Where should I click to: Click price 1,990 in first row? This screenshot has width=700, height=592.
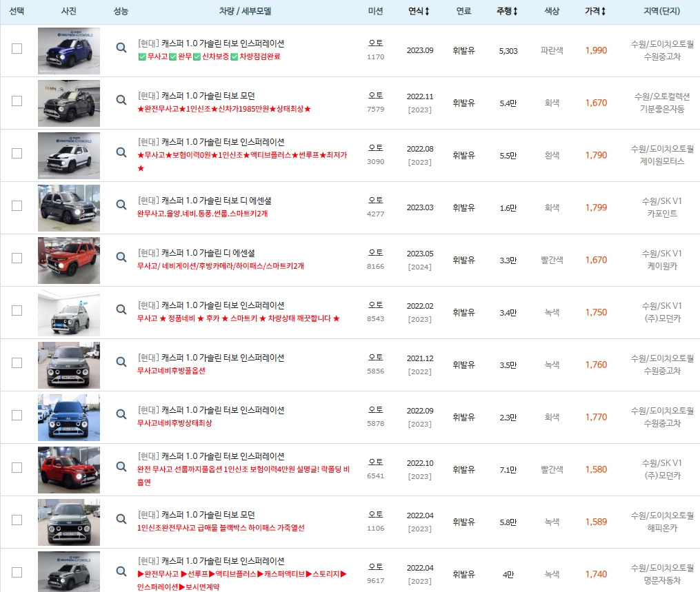coord(596,50)
